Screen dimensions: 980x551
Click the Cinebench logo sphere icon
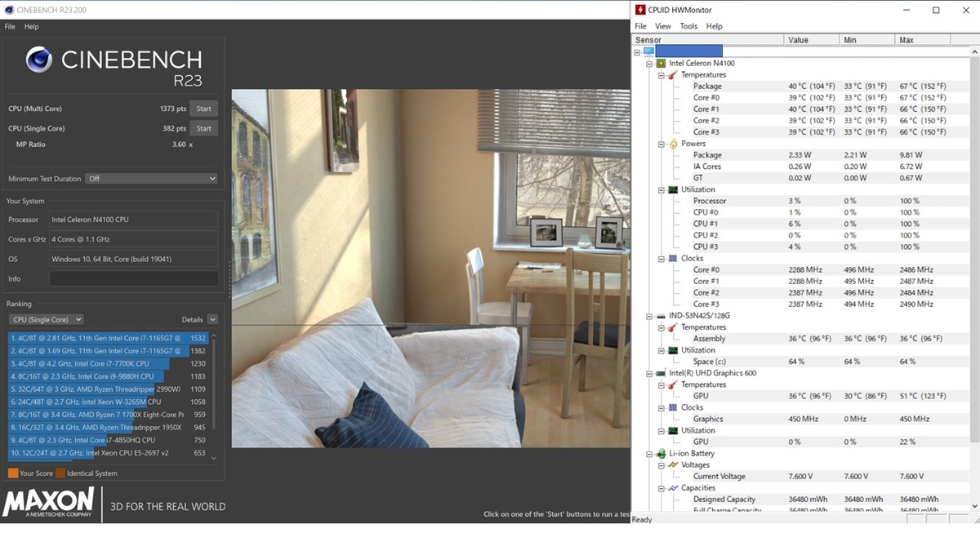pyautogui.click(x=39, y=60)
